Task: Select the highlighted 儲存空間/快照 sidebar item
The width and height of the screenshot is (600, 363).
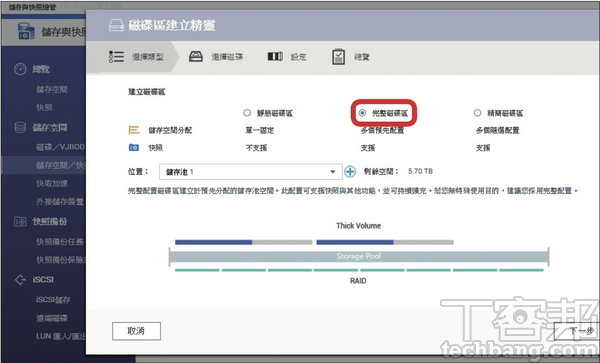Action: click(44, 165)
